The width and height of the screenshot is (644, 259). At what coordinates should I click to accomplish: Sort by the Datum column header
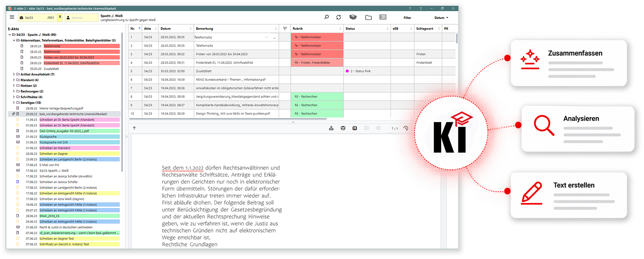[176, 28]
